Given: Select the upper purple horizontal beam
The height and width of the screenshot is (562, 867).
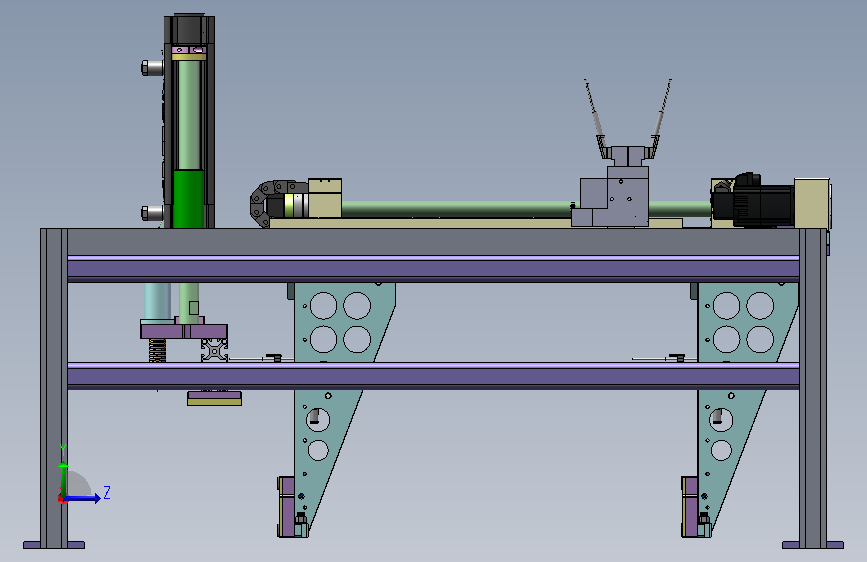Looking at the screenshot, I should click(433, 269).
